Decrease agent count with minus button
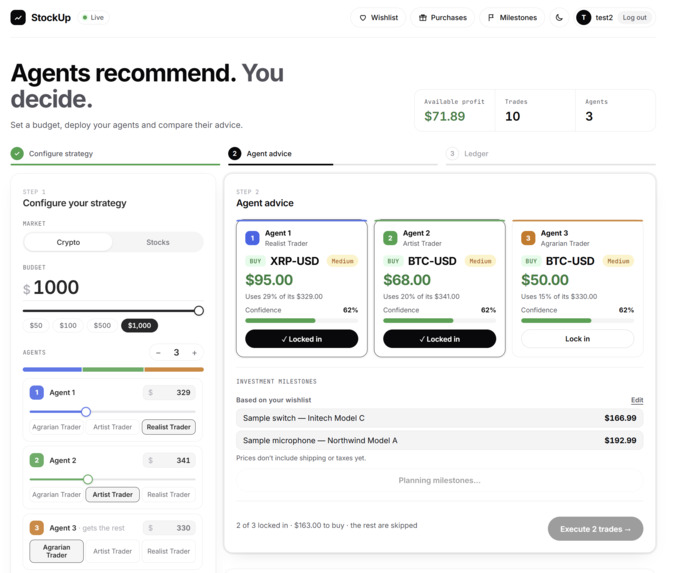 158,353
